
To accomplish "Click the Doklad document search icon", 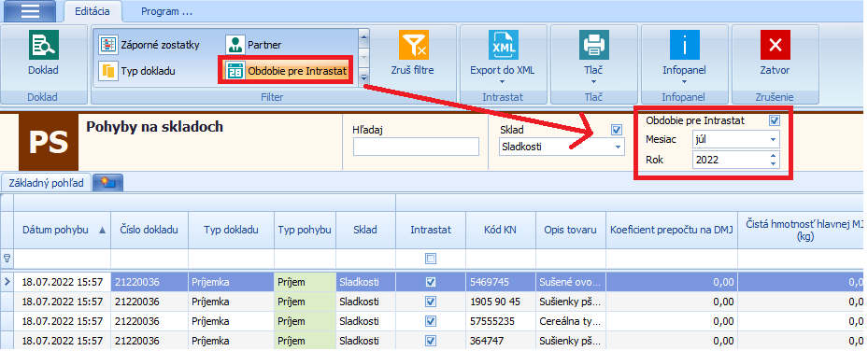I will [x=44, y=46].
